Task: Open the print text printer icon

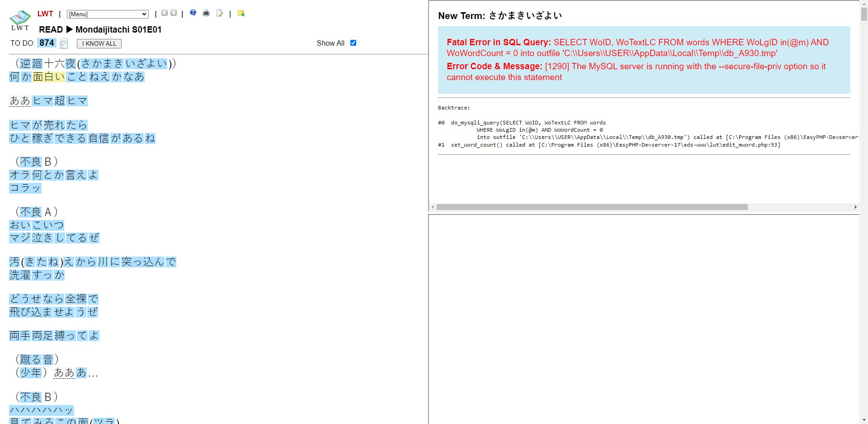Action: [x=206, y=13]
